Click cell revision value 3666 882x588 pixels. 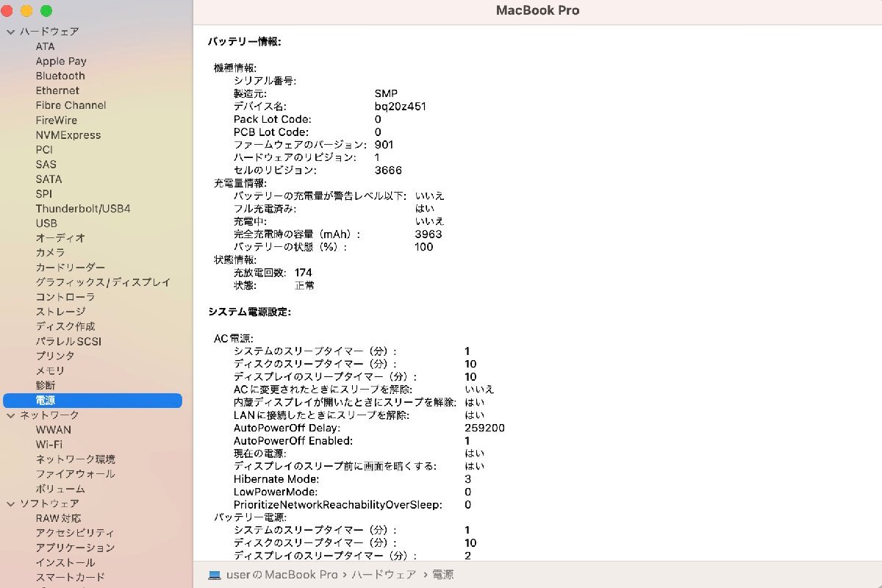click(388, 171)
